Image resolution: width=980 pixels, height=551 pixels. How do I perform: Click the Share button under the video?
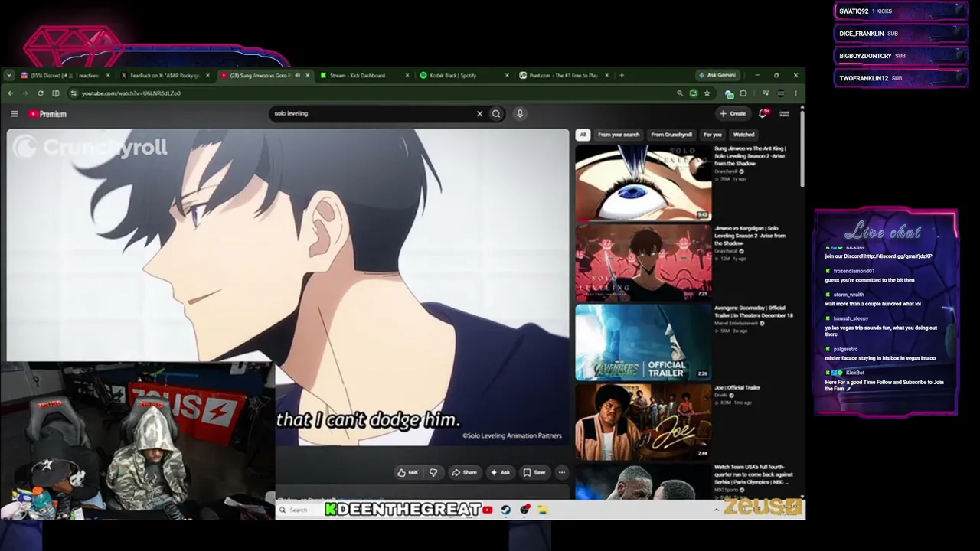[x=464, y=473]
